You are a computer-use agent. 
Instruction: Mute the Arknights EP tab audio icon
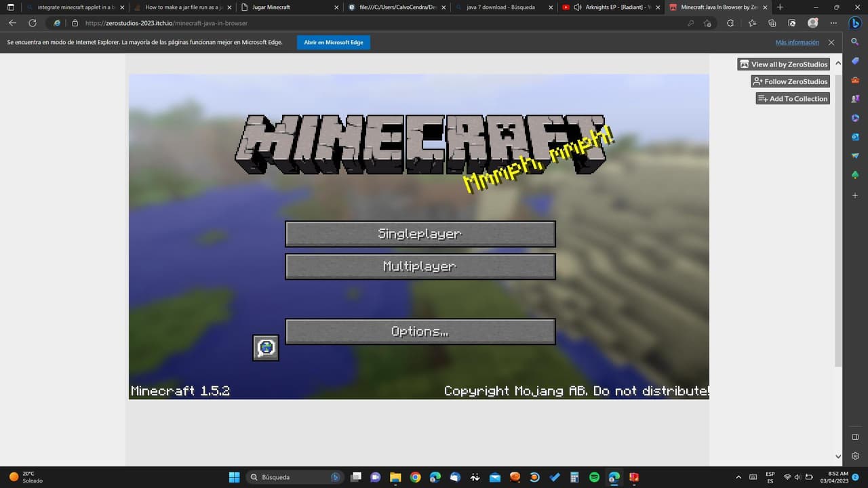[577, 7]
